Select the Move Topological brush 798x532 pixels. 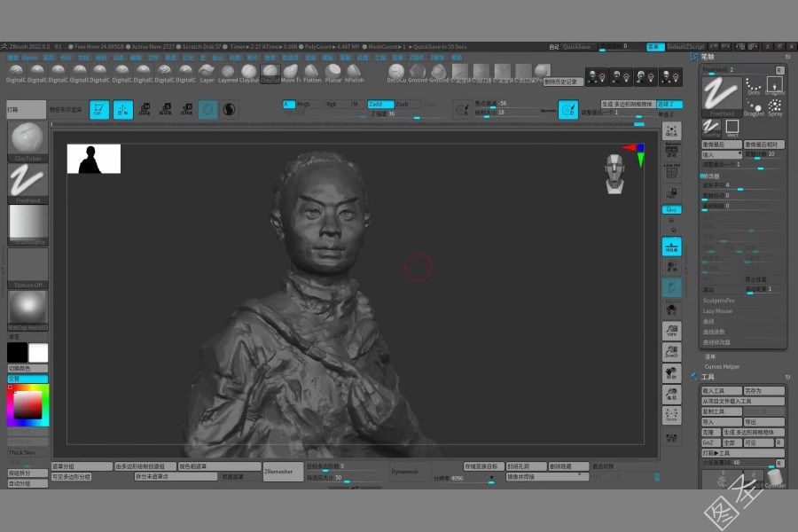[291, 74]
